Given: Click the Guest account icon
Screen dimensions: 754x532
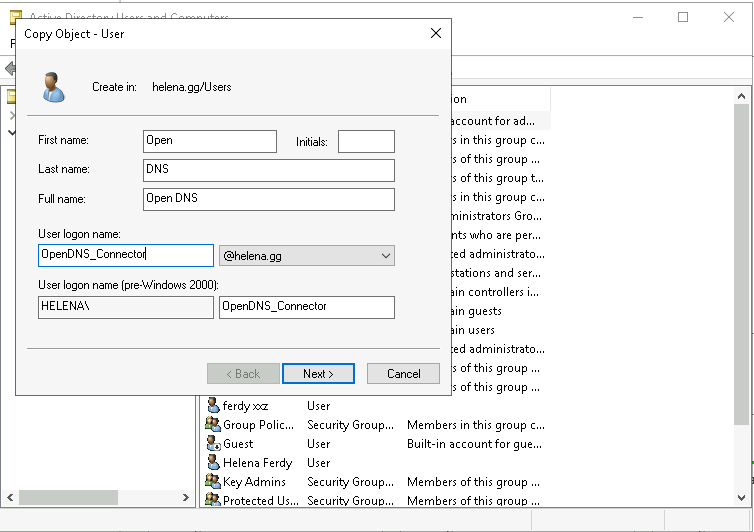Looking at the screenshot, I should pyautogui.click(x=213, y=444).
